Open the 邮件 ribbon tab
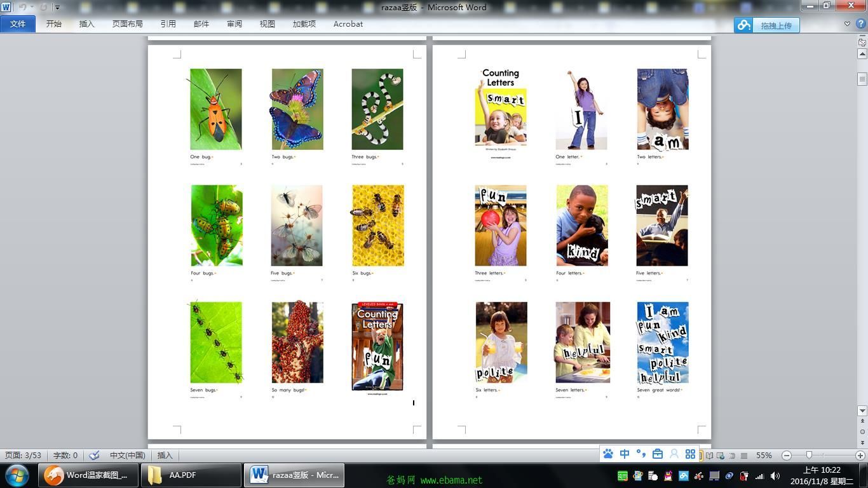868x488 pixels. click(x=201, y=24)
